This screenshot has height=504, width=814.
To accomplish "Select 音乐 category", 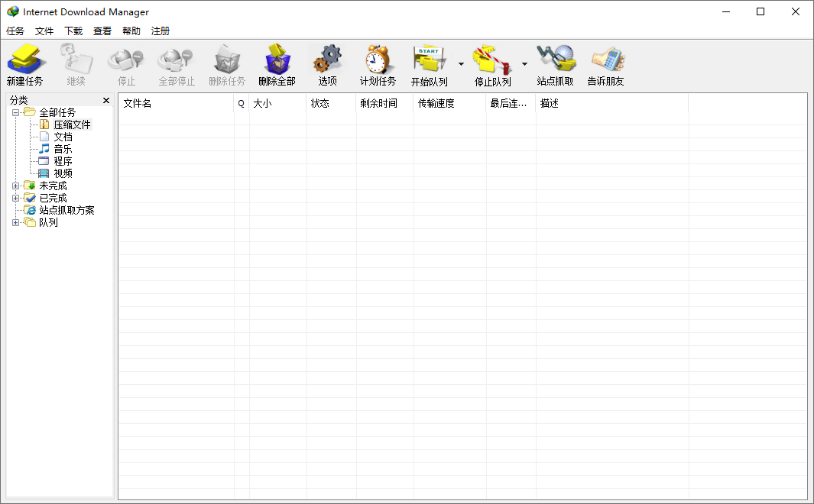I will (x=63, y=150).
